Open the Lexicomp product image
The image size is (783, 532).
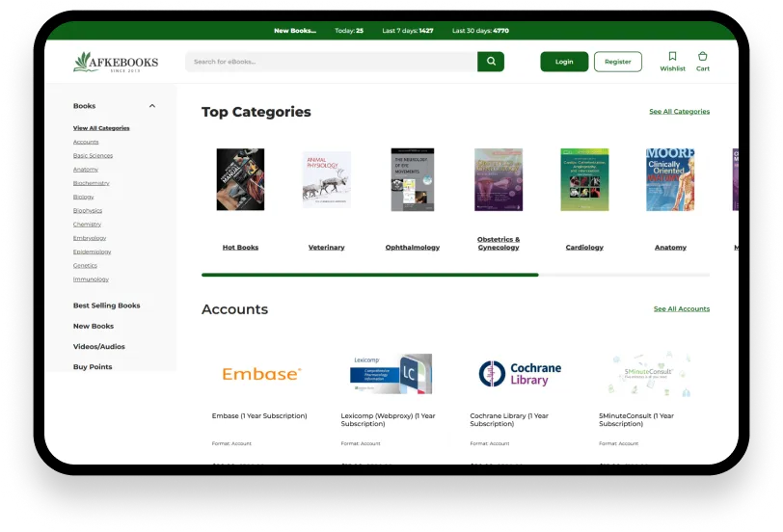[x=391, y=374]
